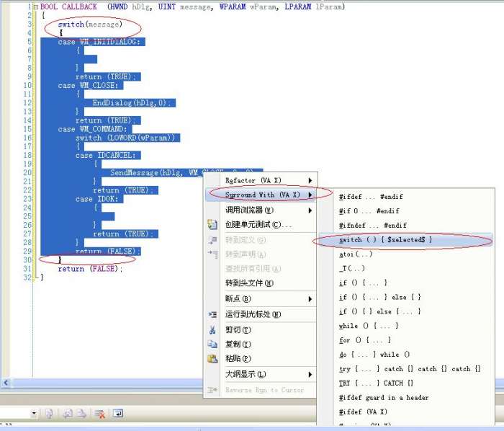Click the Copy pages icon
Screen dimensions: 504x431
pos(212,344)
